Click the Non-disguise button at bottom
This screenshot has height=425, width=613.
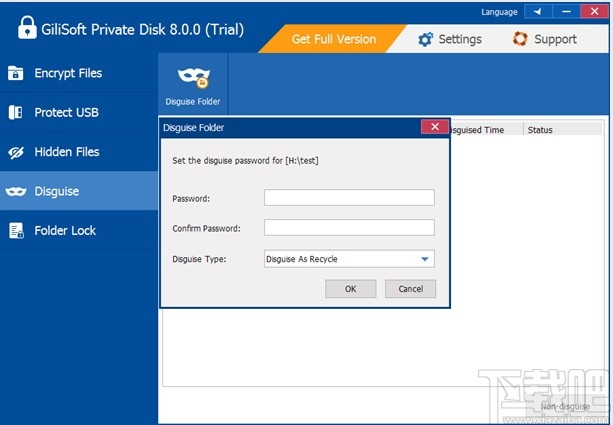tap(565, 407)
